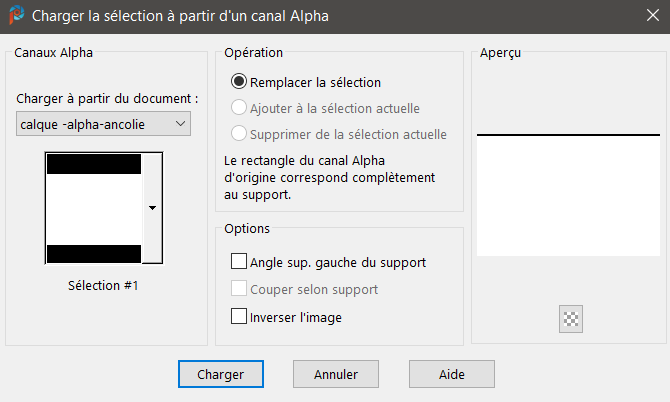Screen dimensions: 670x402
Task: Open help via the Aide button
Action: (x=452, y=374)
